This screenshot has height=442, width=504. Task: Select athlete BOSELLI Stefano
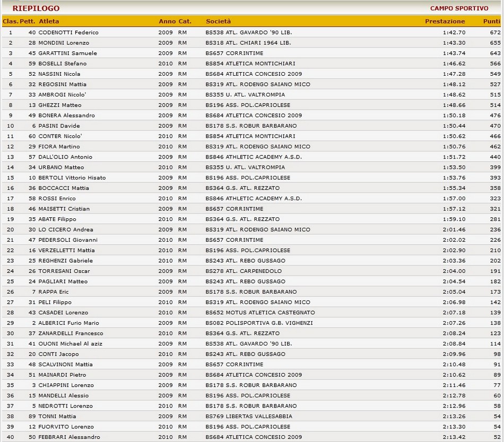[63, 64]
